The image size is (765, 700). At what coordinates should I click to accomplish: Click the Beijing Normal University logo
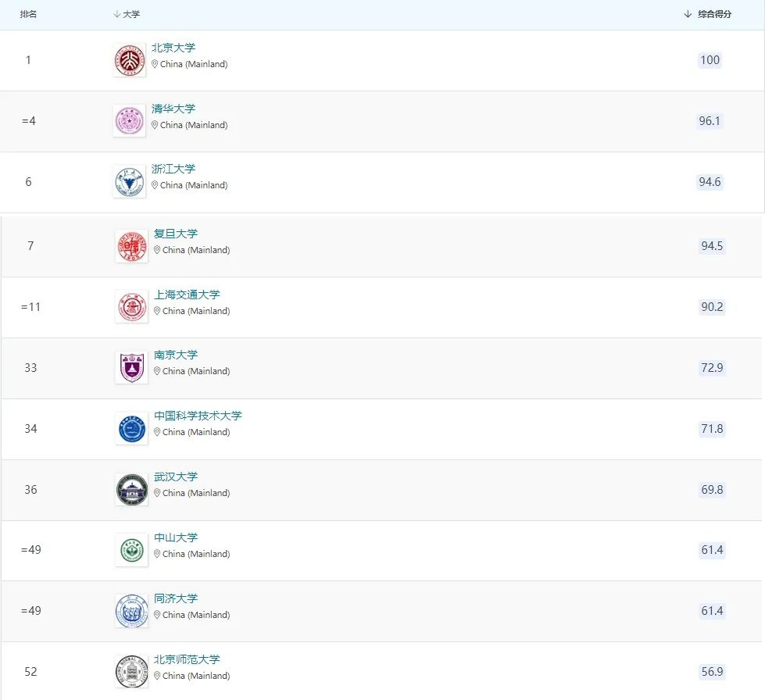[x=131, y=672]
